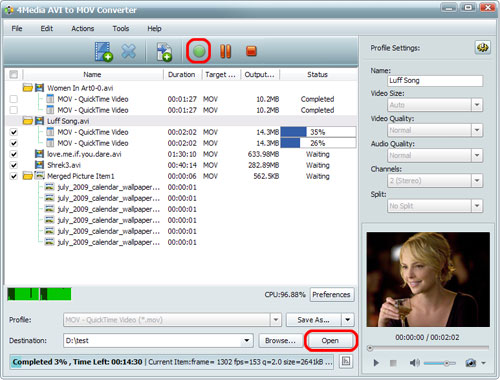Stop conversion with the red stop icon
This screenshot has width=500, height=380.
tap(251, 51)
